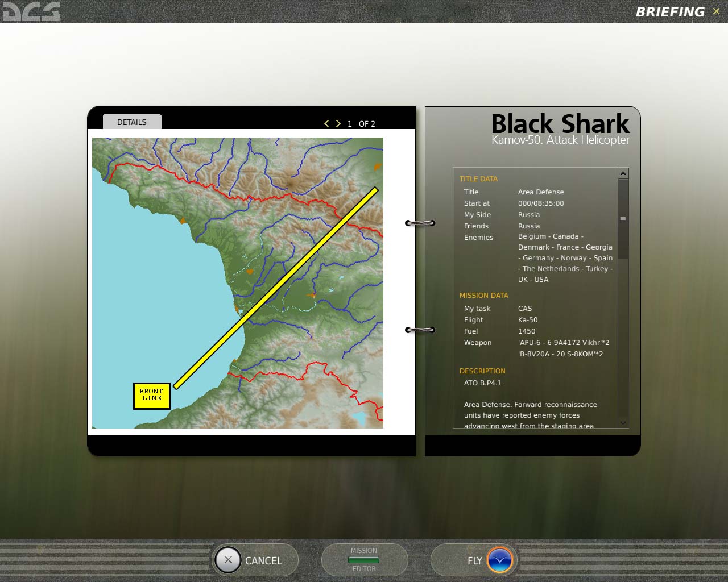
Task: Click the briefing map image
Action: tap(238, 283)
